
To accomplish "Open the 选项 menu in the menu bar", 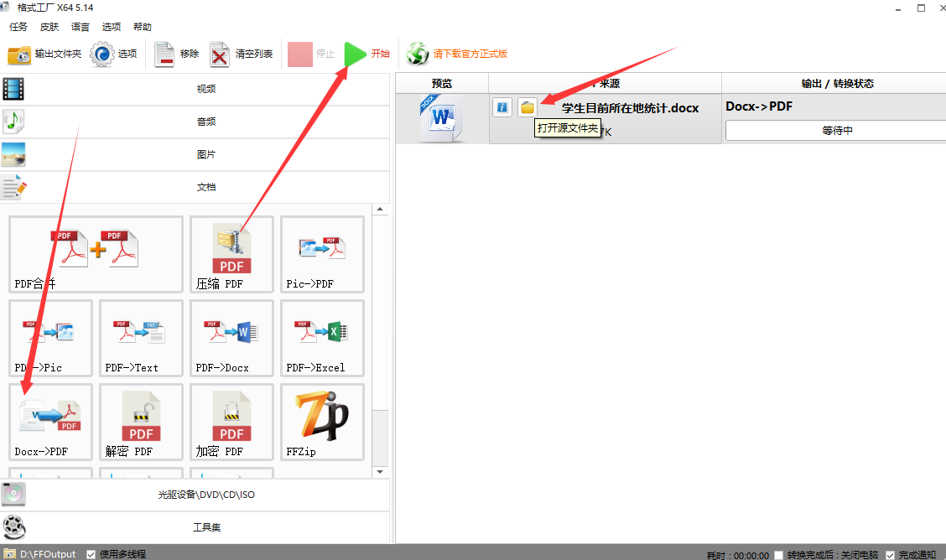I will (x=111, y=27).
